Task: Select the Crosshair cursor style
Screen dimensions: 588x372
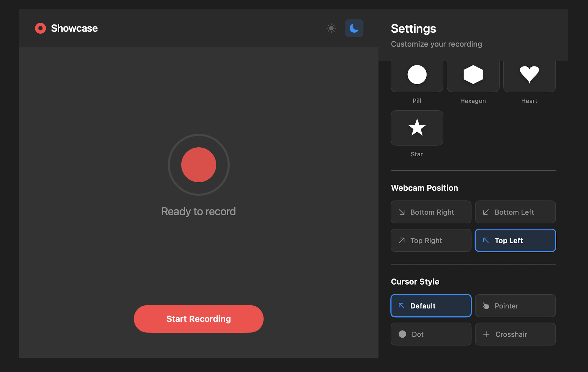Action: (x=515, y=334)
